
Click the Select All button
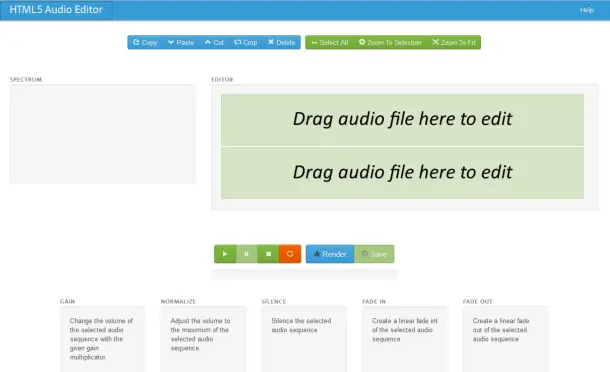coord(330,42)
